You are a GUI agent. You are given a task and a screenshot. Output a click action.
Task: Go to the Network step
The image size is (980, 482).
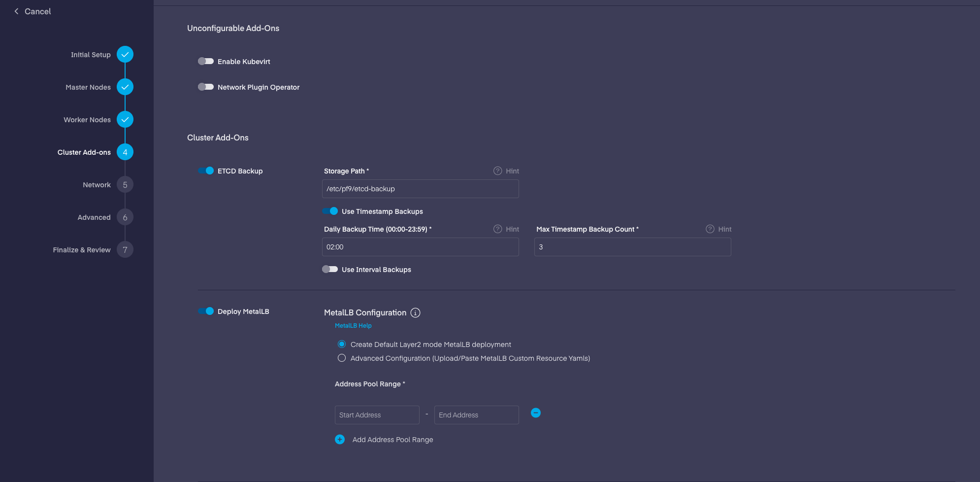(x=125, y=185)
